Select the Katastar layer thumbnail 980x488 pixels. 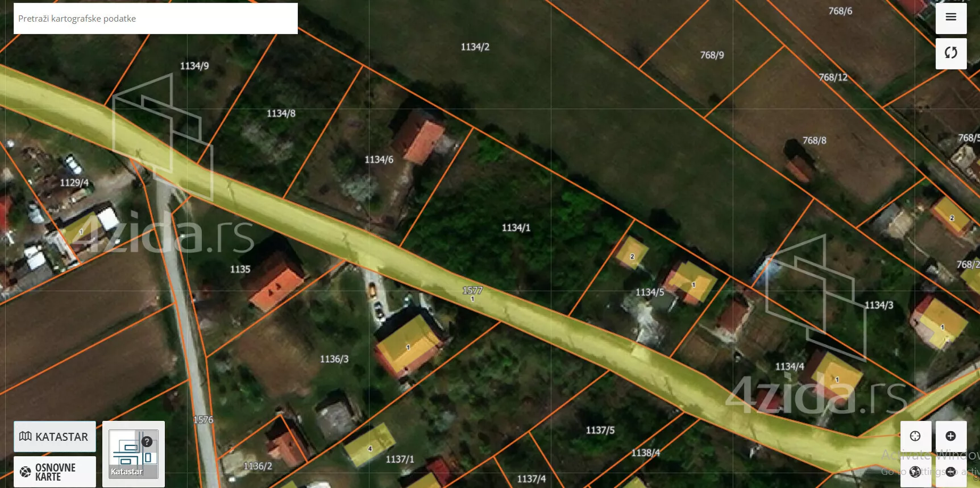pos(133,454)
